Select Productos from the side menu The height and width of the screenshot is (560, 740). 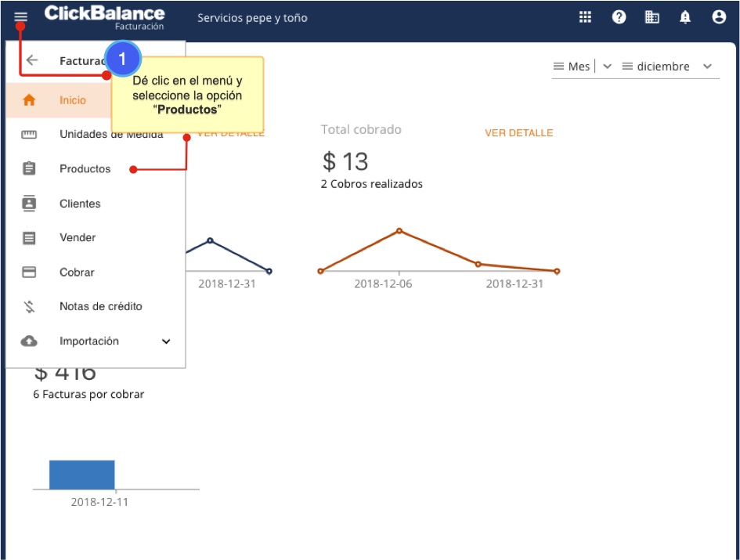click(x=85, y=169)
